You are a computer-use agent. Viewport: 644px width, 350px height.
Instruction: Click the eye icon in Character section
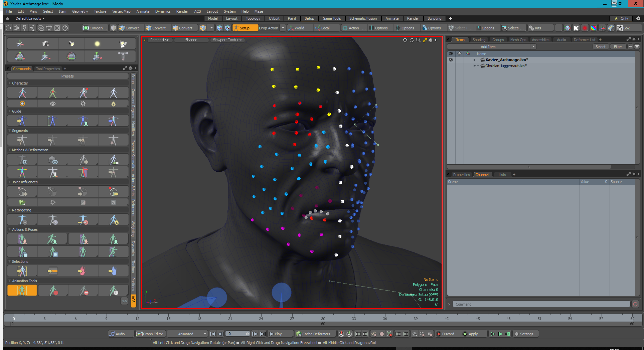click(x=53, y=104)
